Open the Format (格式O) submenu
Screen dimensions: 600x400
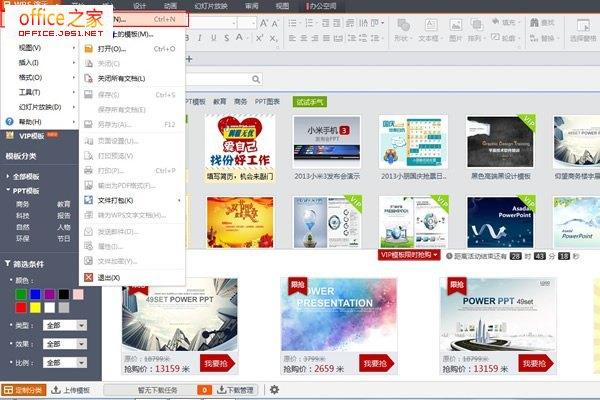[40, 77]
